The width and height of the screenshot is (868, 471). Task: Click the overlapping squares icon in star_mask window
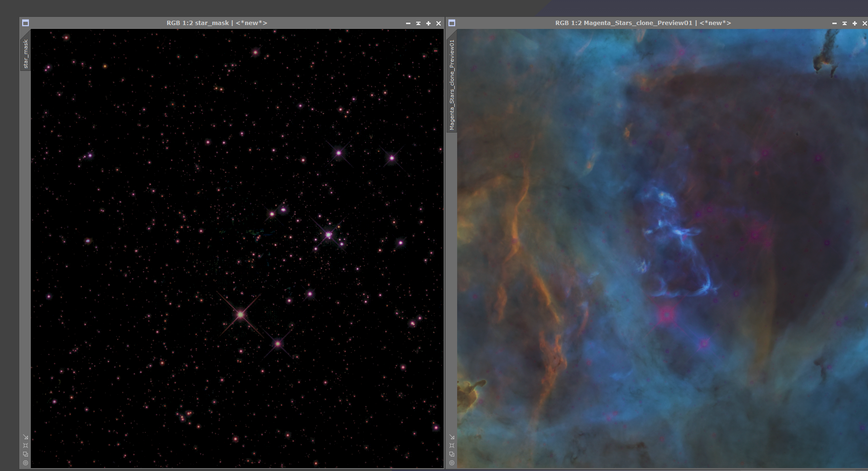pyautogui.click(x=26, y=454)
